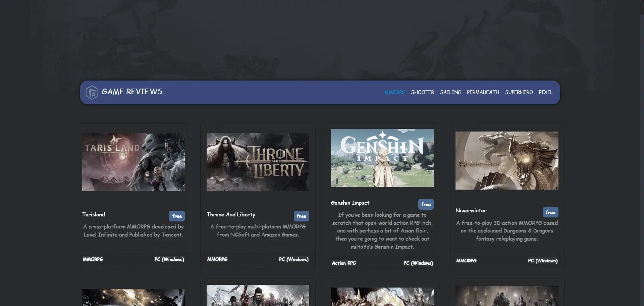Click the Action RPG genre label
The height and width of the screenshot is (306, 644).
344,263
